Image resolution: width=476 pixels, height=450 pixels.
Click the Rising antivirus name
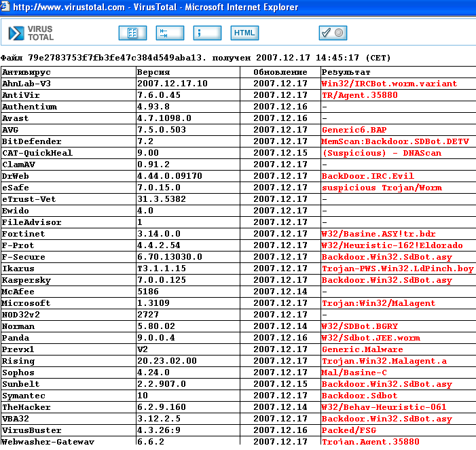tap(18, 361)
